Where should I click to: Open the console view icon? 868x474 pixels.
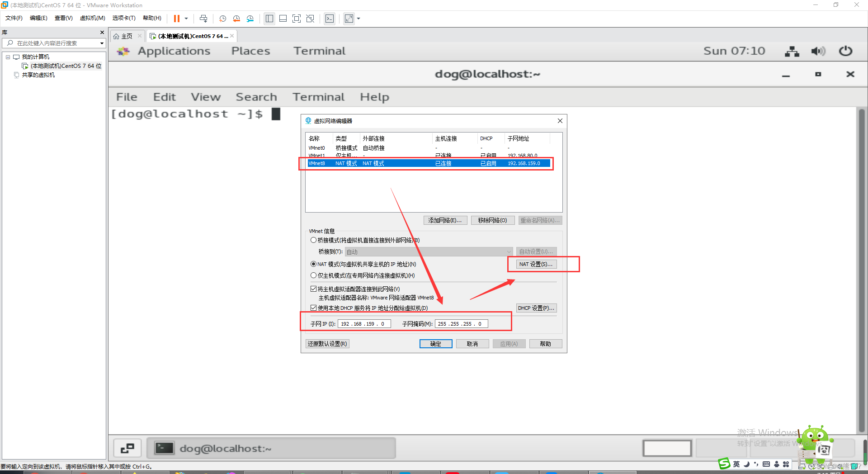click(x=330, y=19)
